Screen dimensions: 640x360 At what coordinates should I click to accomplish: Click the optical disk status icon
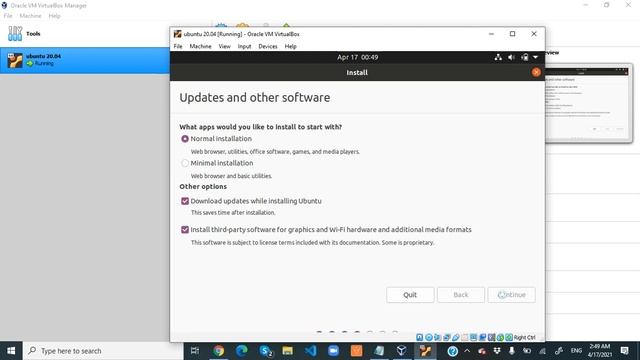pyautogui.click(x=429, y=338)
